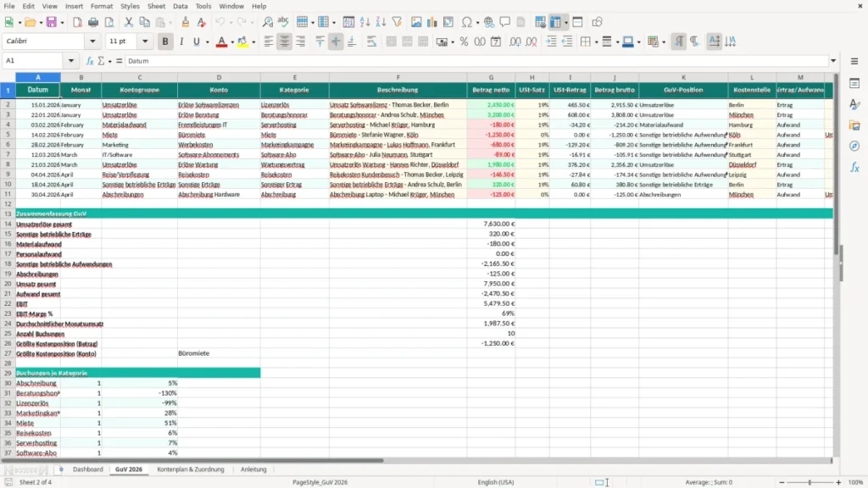Copy selection using the Copy icon

(x=144, y=22)
